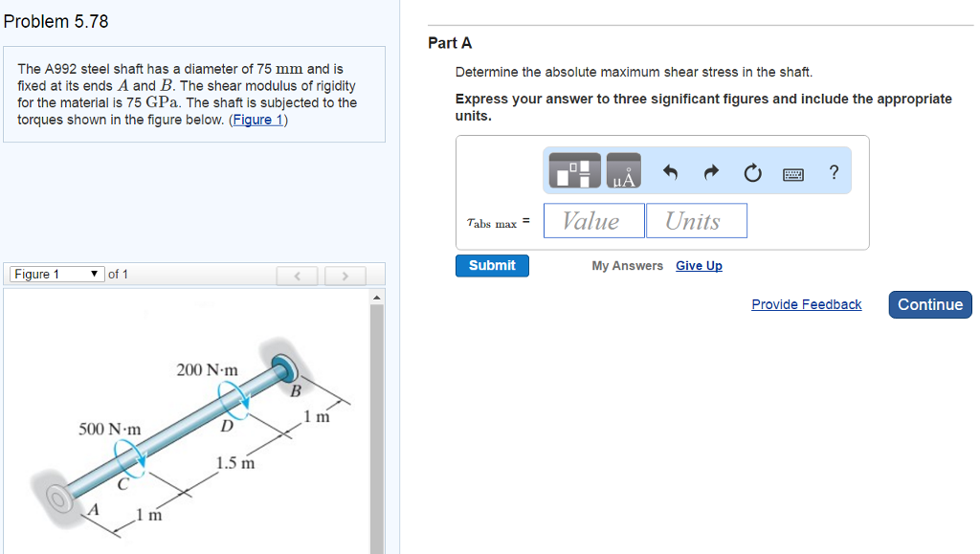Click the Give Up link
Screen dimensions: 980x554
click(699, 266)
